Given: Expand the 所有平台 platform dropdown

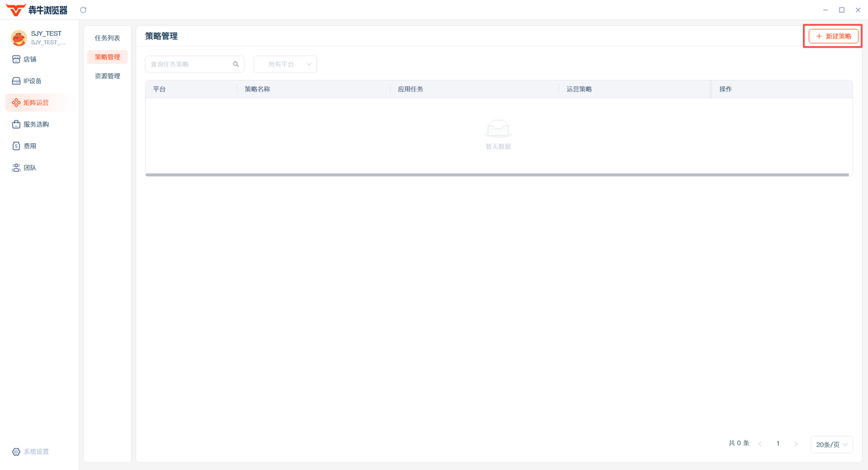Looking at the screenshot, I should tap(285, 64).
